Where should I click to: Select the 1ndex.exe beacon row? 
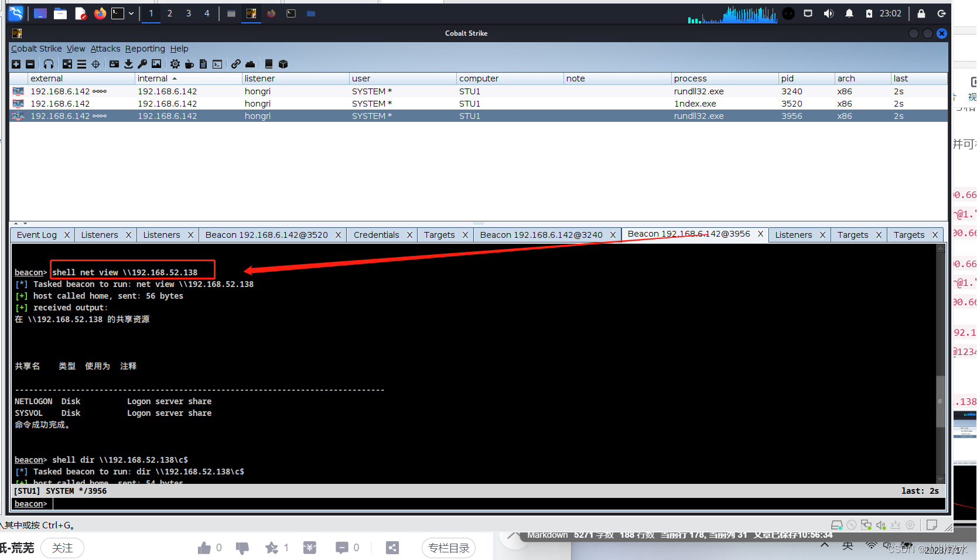(x=478, y=104)
